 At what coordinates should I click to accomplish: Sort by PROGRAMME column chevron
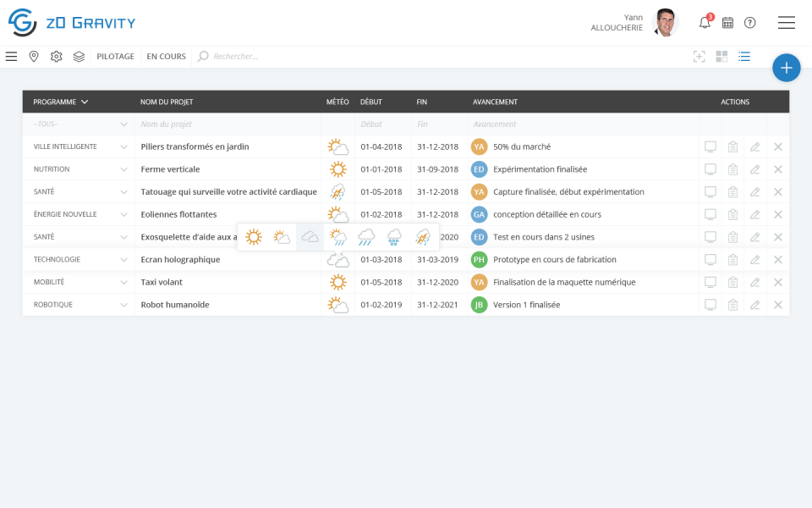(x=85, y=102)
